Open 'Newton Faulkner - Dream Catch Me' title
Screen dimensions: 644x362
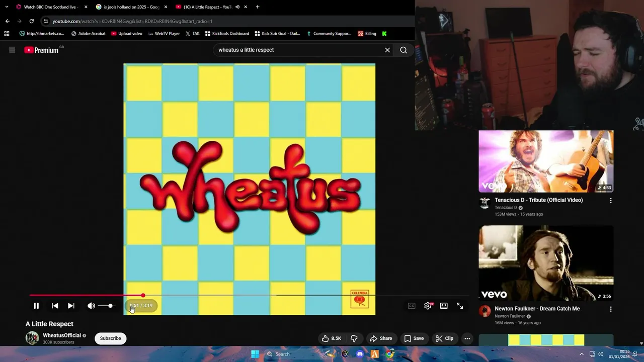pos(537,309)
